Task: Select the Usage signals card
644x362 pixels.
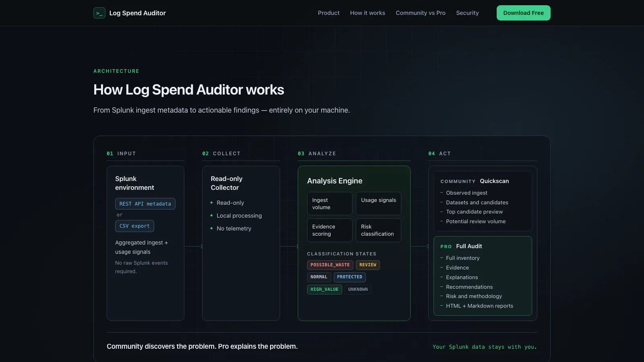Action: pyautogui.click(x=378, y=204)
